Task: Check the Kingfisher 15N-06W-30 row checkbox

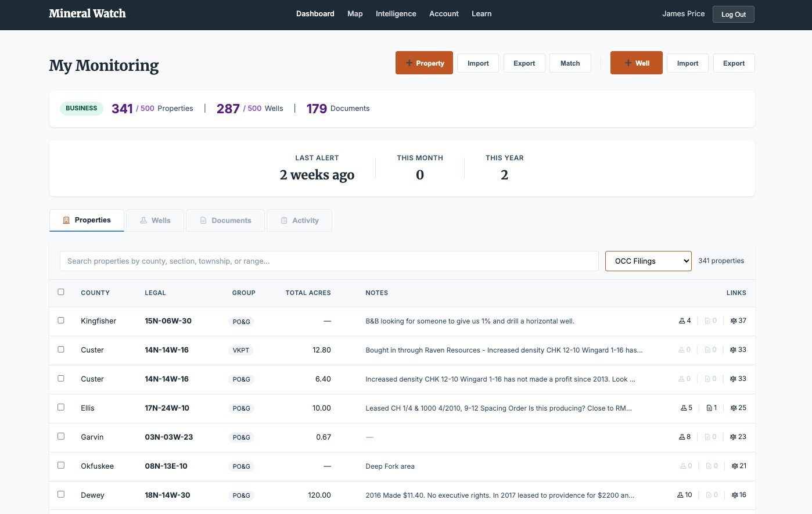Action: [61, 321]
